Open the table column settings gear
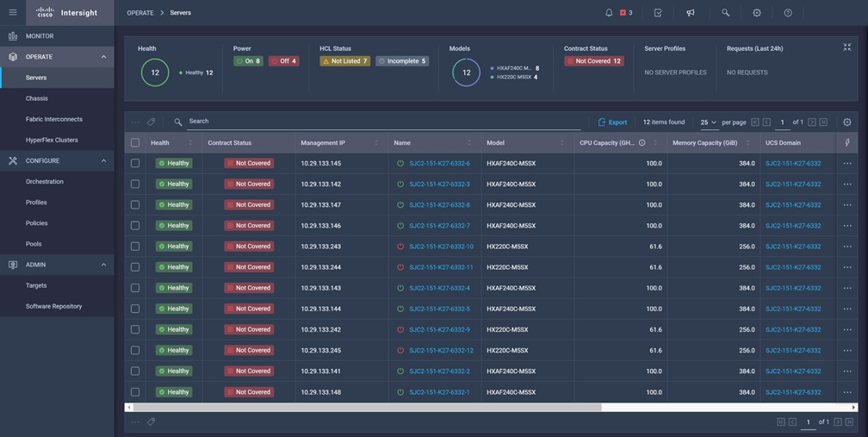Image resolution: width=868 pixels, height=437 pixels. 847,122
